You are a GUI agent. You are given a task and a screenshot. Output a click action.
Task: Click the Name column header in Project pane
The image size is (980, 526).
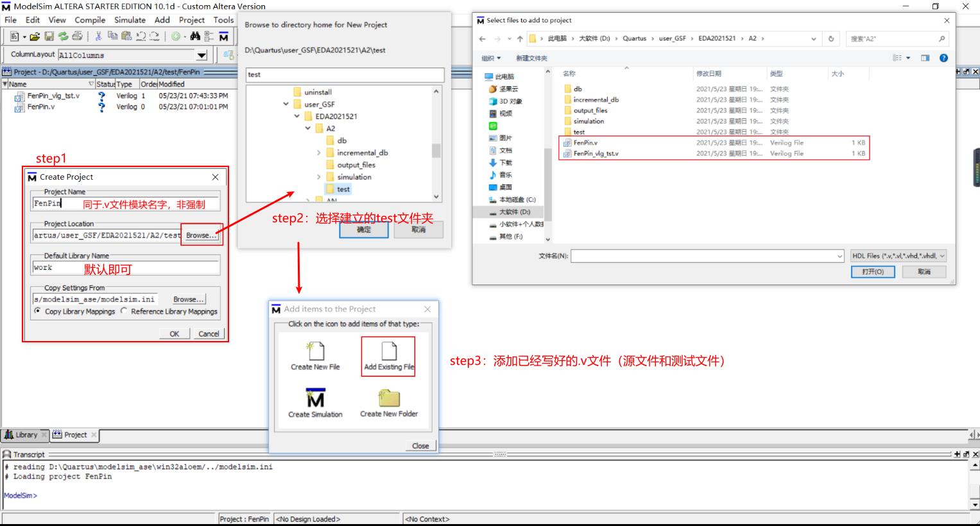pyautogui.click(x=48, y=84)
